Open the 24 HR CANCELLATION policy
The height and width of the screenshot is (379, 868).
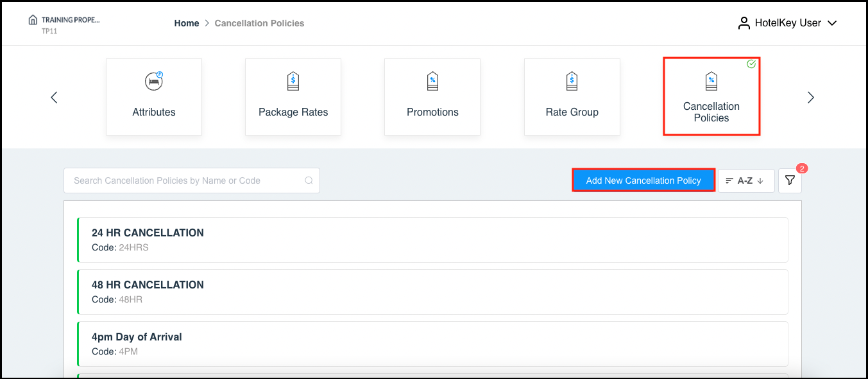(x=432, y=240)
